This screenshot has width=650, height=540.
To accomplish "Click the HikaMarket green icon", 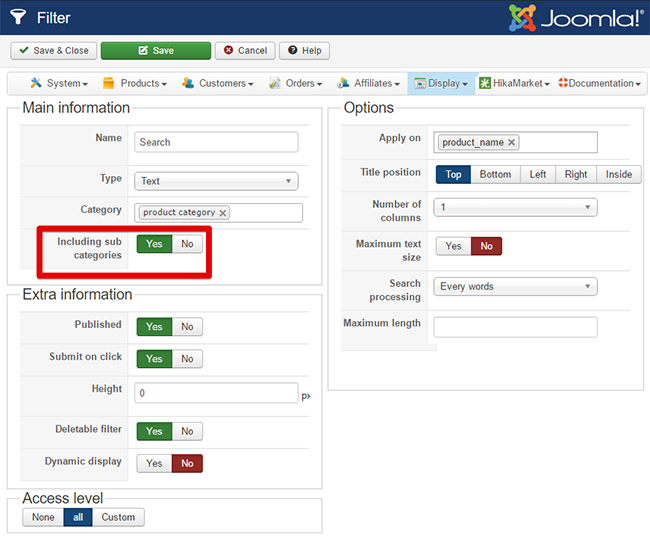I will tap(485, 83).
